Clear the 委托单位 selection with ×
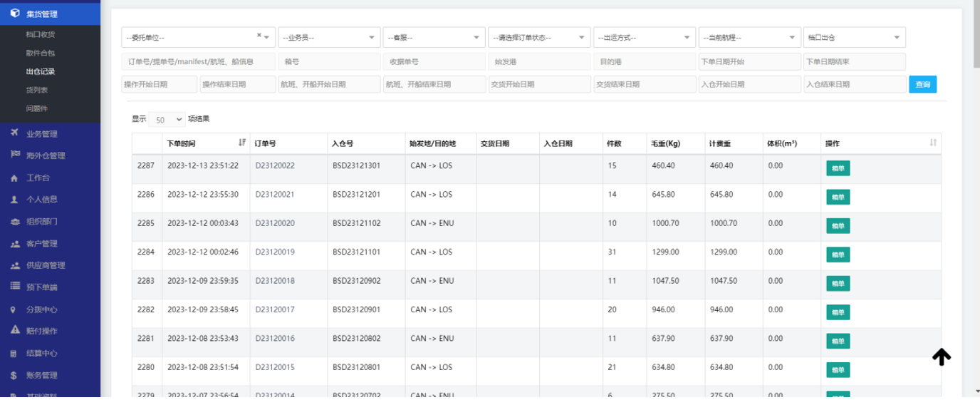 259,35
